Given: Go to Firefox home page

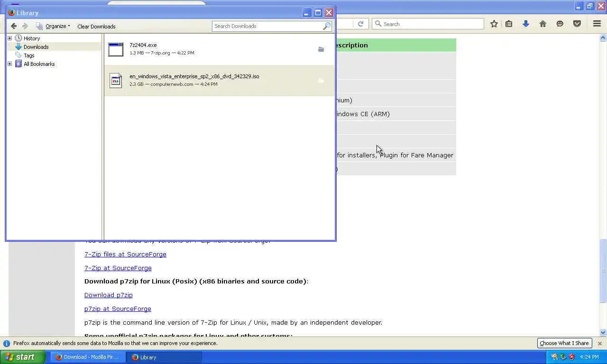Looking at the screenshot, I should pyautogui.click(x=543, y=24).
